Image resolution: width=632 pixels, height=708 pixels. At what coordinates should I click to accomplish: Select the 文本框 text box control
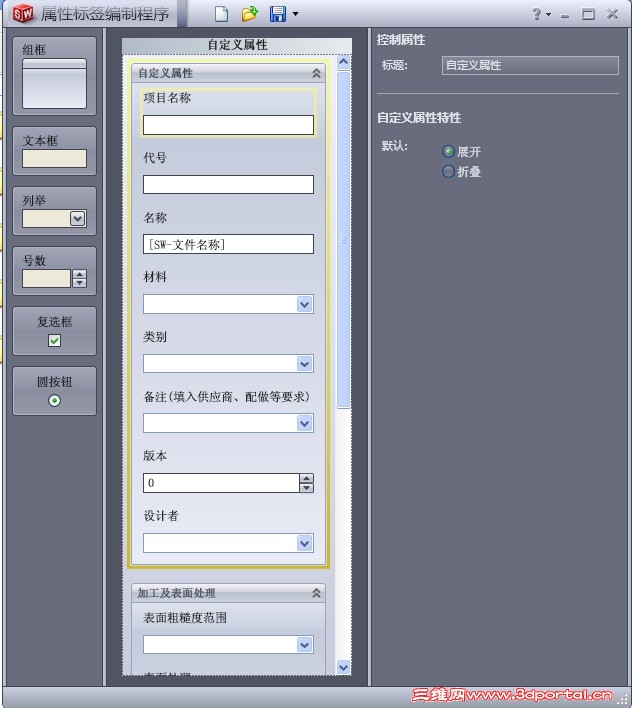click(x=54, y=151)
